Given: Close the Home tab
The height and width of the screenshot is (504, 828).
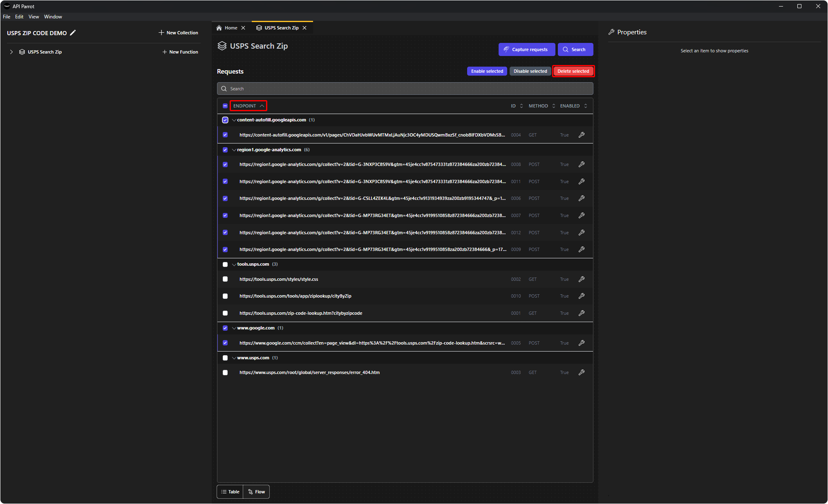Looking at the screenshot, I should [243, 28].
